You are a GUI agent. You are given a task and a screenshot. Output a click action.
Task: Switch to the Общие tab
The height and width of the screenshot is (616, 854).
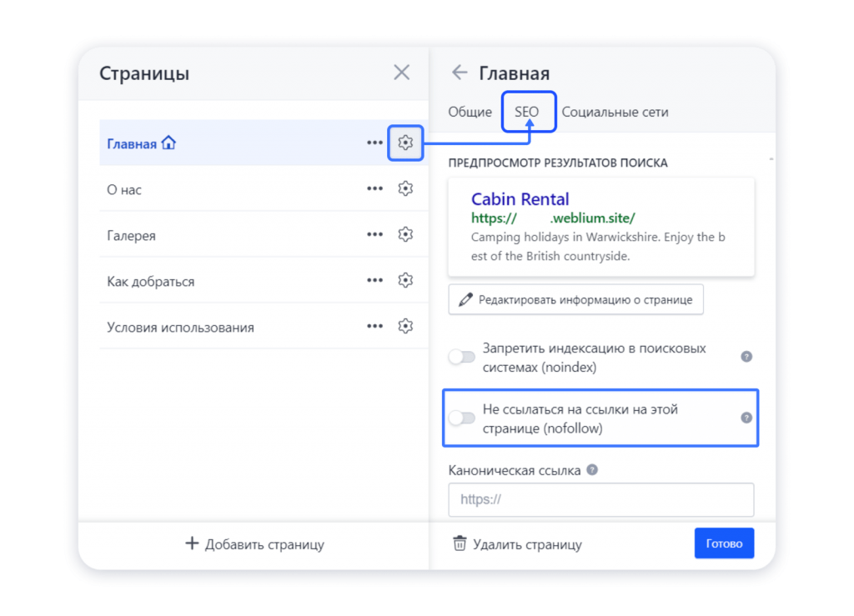[470, 112]
